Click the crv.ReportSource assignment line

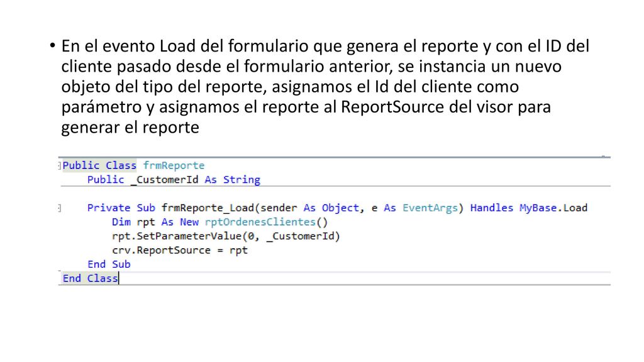coord(180,250)
